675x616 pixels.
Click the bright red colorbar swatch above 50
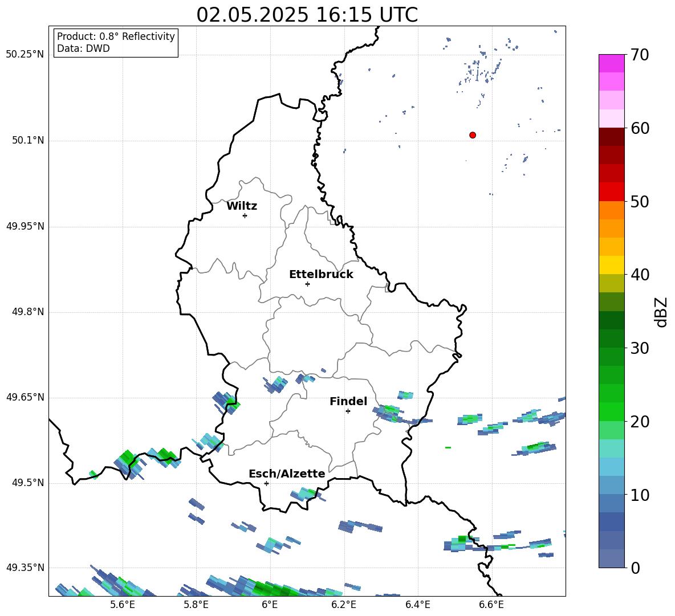[x=611, y=192]
